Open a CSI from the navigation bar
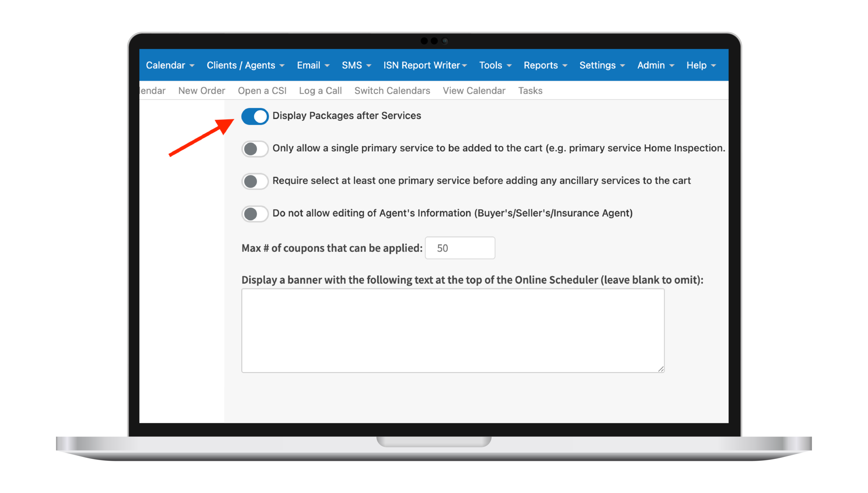The image size is (868, 493). click(262, 91)
